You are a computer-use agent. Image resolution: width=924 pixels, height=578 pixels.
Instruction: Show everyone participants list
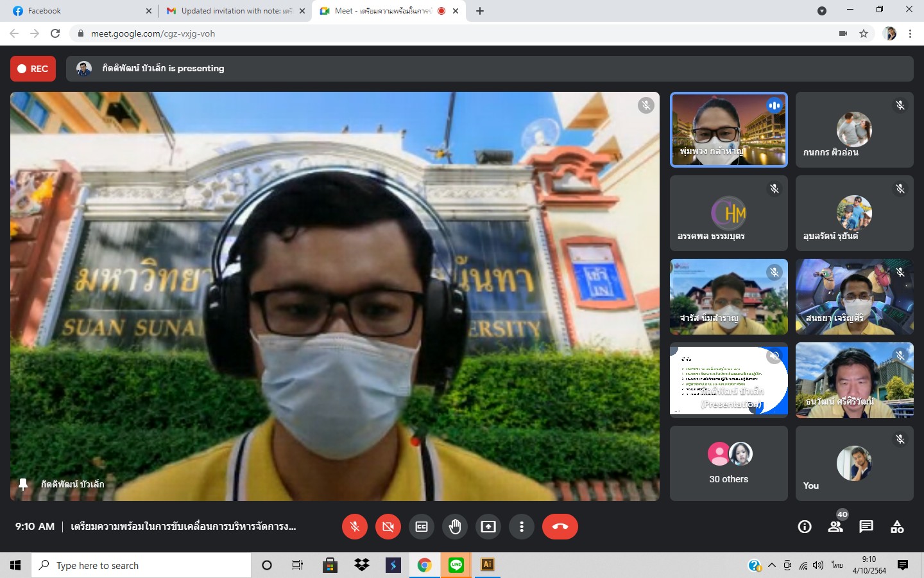[x=835, y=527]
